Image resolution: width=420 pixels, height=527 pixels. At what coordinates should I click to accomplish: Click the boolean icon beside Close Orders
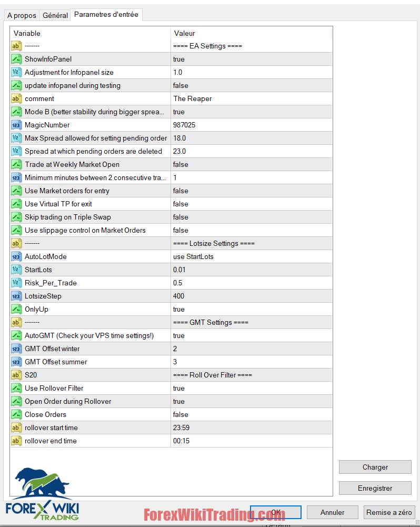pos(16,414)
